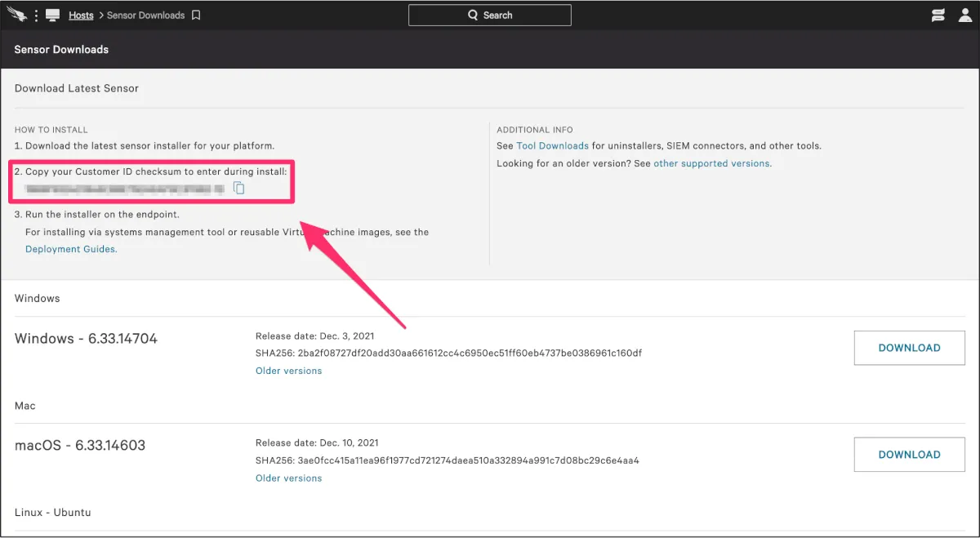Bookmark the Sensor Downloads page
This screenshot has height=538, width=980.
tap(196, 16)
